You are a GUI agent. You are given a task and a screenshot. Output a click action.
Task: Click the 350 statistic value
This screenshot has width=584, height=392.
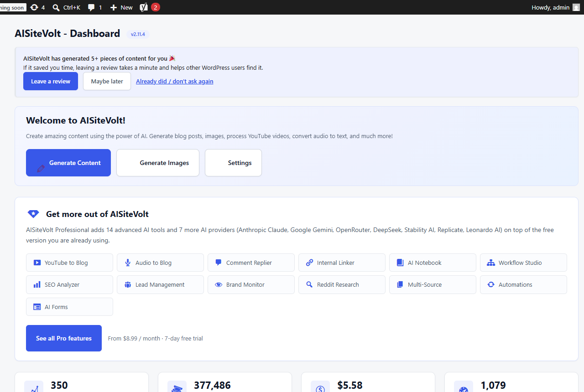[x=59, y=385]
